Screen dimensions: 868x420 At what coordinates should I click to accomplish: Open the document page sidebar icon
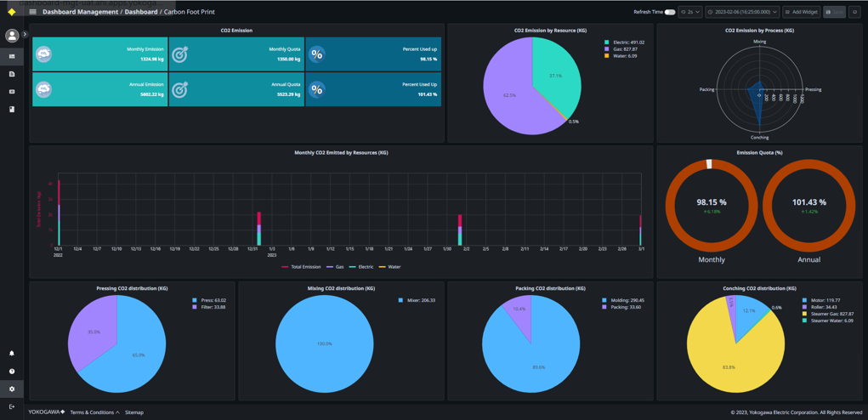tap(12, 74)
